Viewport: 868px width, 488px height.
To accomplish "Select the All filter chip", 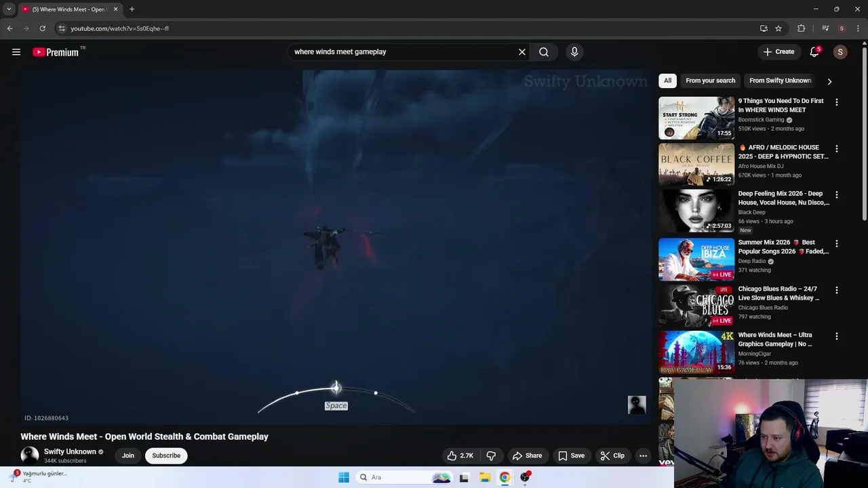I will pyautogui.click(x=667, y=81).
